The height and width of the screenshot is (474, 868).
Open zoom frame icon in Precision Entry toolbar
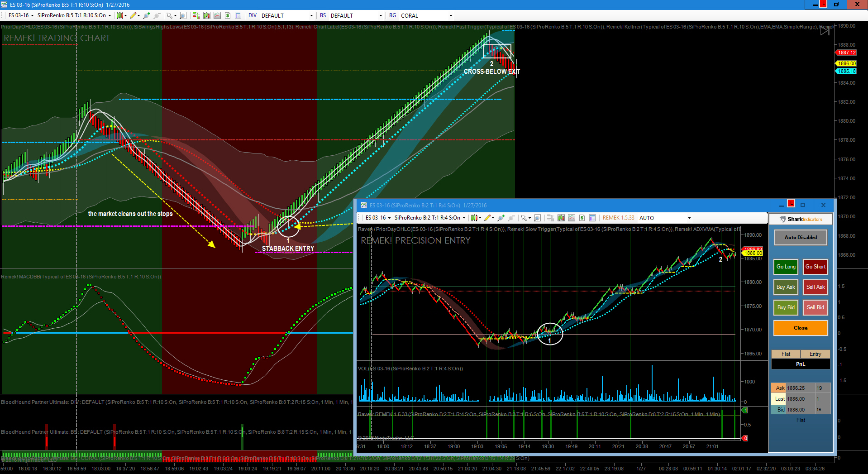537,218
